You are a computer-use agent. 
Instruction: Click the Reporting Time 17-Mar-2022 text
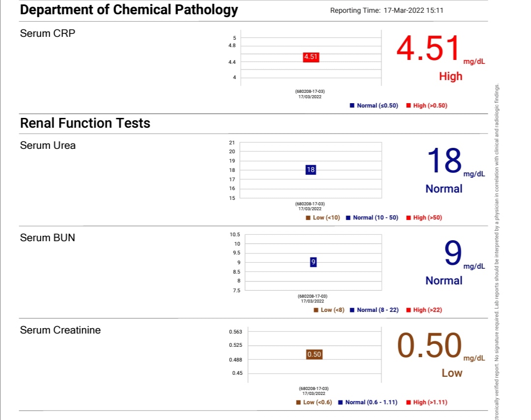387,10
